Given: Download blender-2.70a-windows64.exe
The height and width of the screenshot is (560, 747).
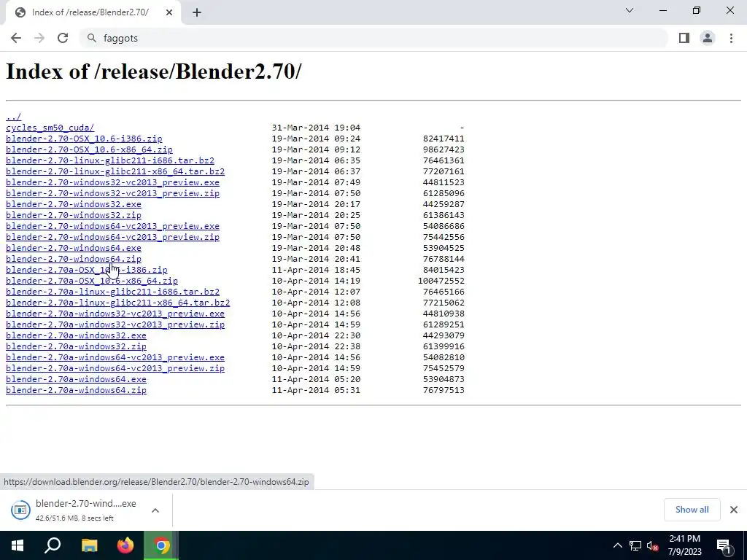Looking at the screenshot, I should click(76, 379).
